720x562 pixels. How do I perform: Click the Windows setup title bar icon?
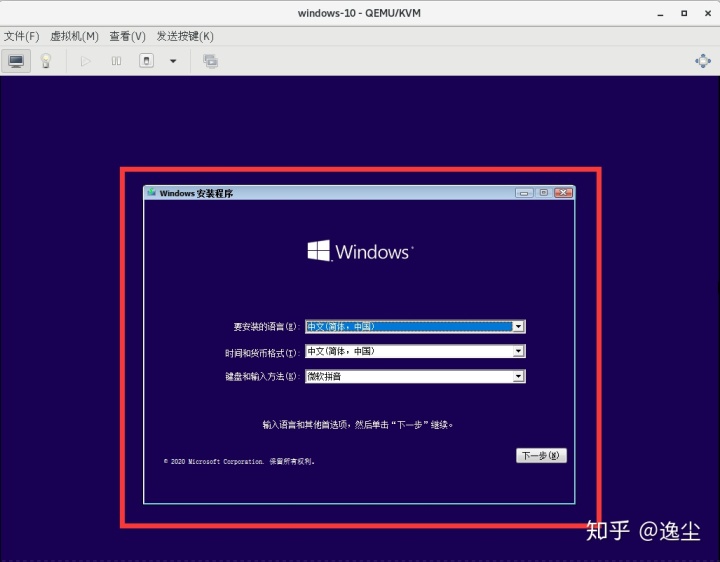tap(152, 192)
